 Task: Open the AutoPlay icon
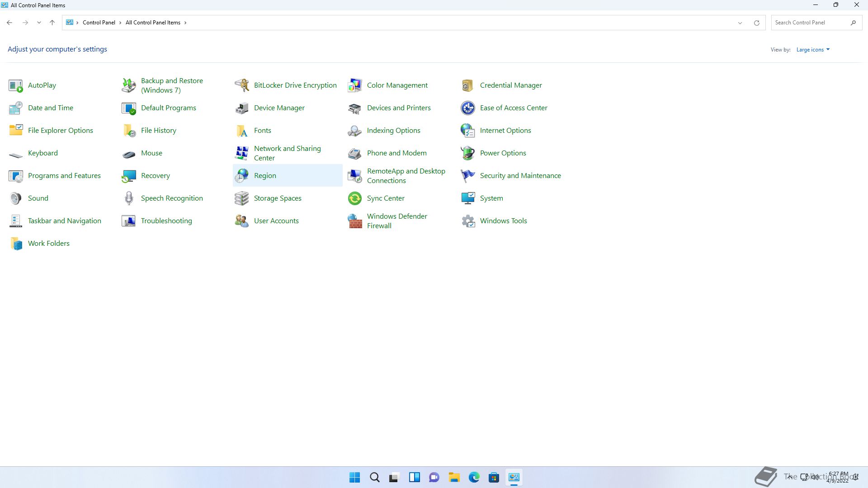click(x=16, y=85)
